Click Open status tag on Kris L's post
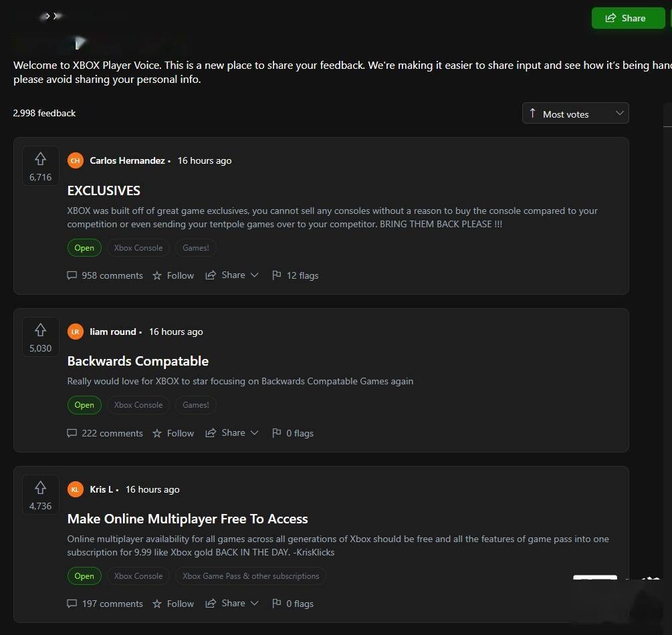 click(x=84, y=576)
